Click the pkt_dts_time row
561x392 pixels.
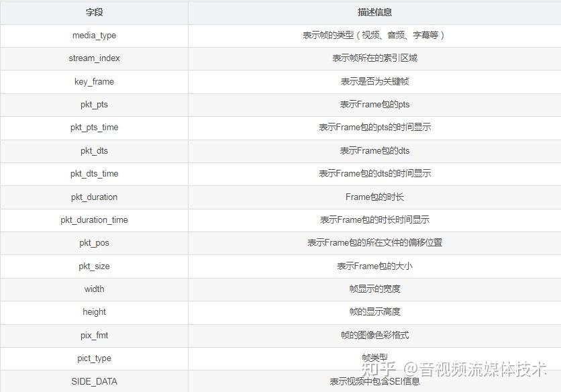pyautogui.click(x=94, y=174)
